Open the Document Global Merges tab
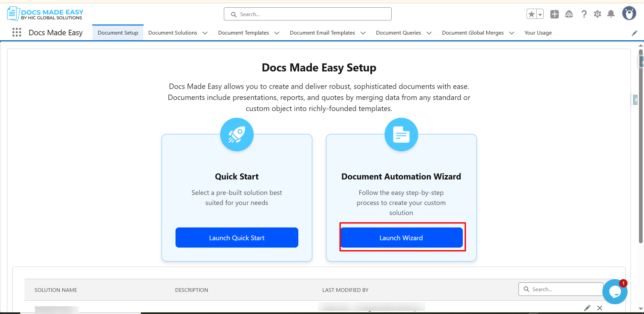Screen dimensions: 644x314 tap(473, 33)
